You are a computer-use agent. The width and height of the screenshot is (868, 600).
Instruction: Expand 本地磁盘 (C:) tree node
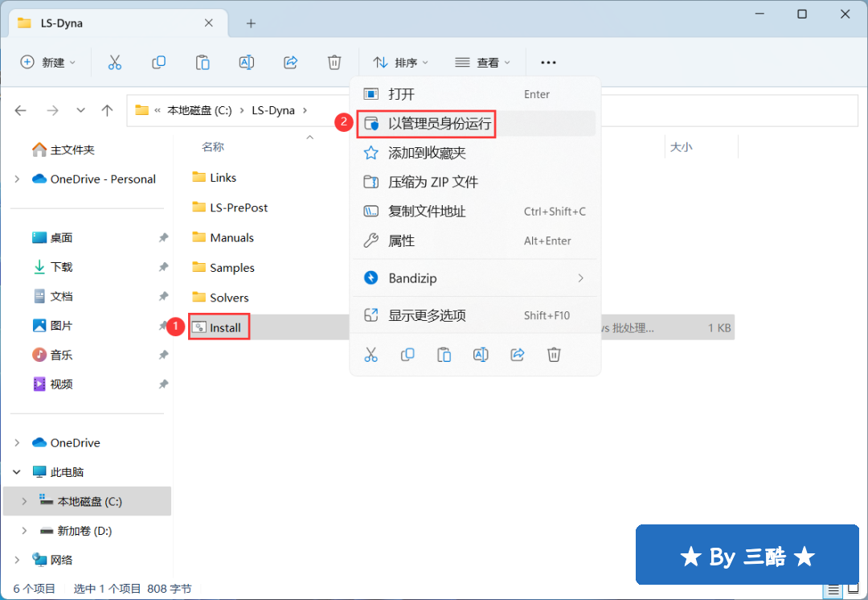click(x=24, y=501)
